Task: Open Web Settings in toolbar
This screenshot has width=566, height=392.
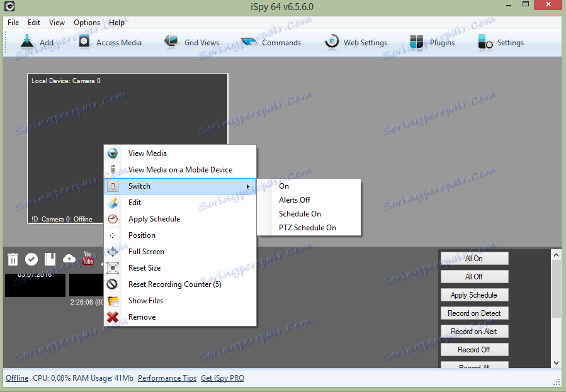Action: [356, 43]
